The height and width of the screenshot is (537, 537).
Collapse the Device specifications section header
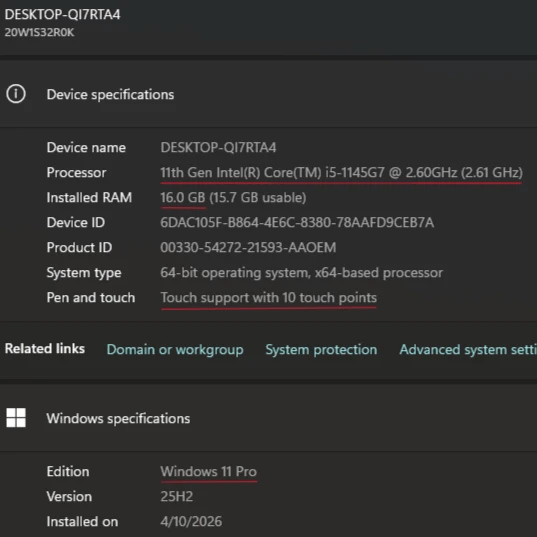click(268, 94)
